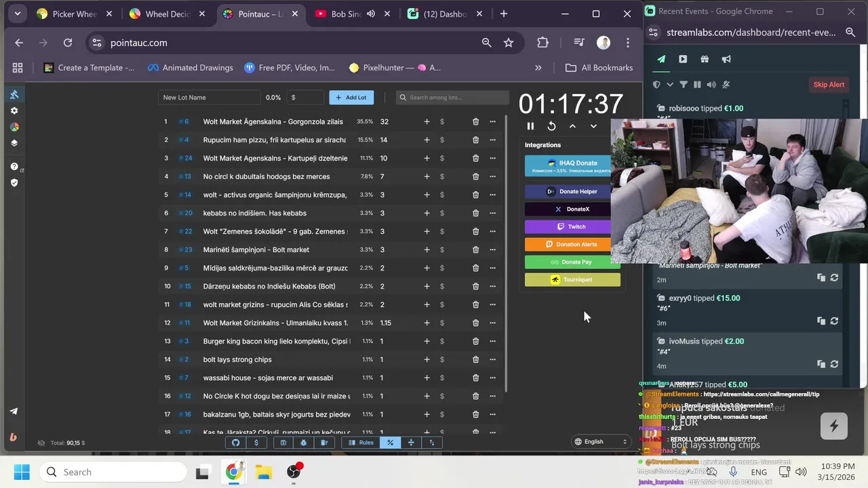
Task: Switch to the (12) Dashboard tab
Action: pos(445,14)
